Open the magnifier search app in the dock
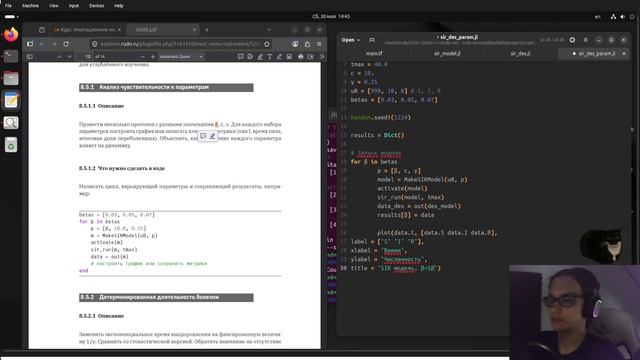 11,122
